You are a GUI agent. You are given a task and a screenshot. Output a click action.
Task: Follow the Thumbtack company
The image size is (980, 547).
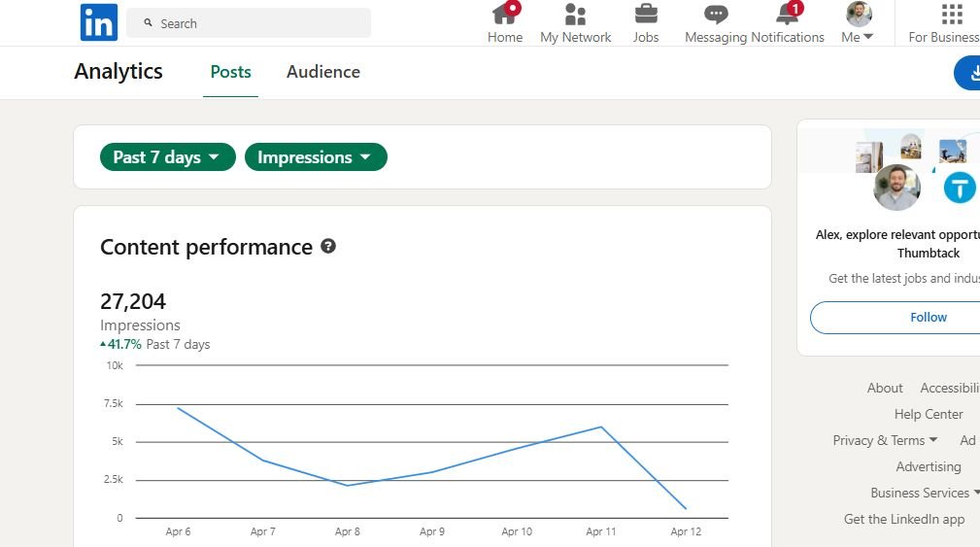coord(928,317)
